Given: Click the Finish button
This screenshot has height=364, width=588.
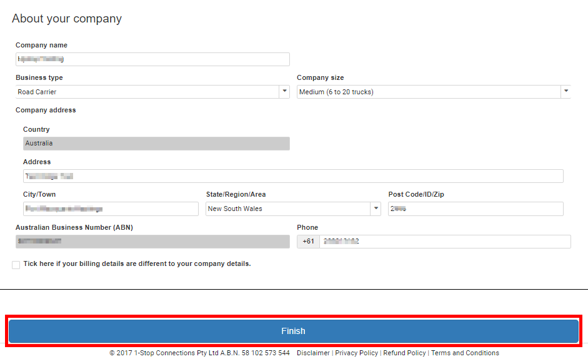Looking at the screenshot, I should point(294,331).
